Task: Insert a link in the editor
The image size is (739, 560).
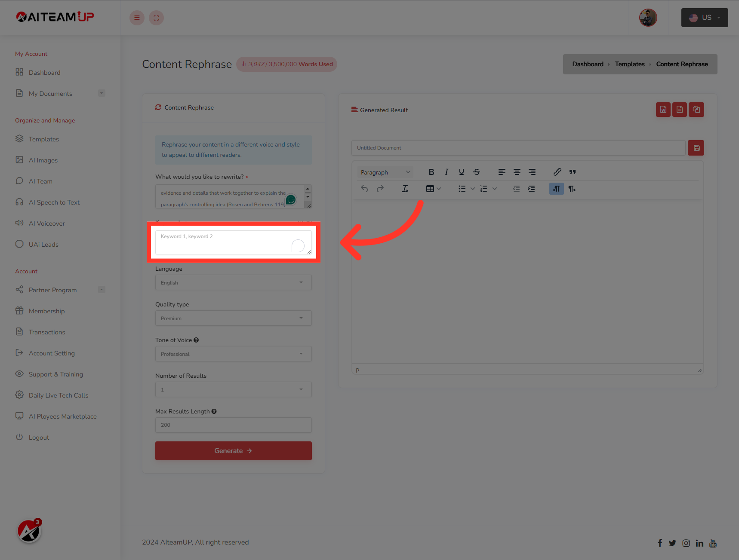Action: pyautogui.click(x=557, y=171)
